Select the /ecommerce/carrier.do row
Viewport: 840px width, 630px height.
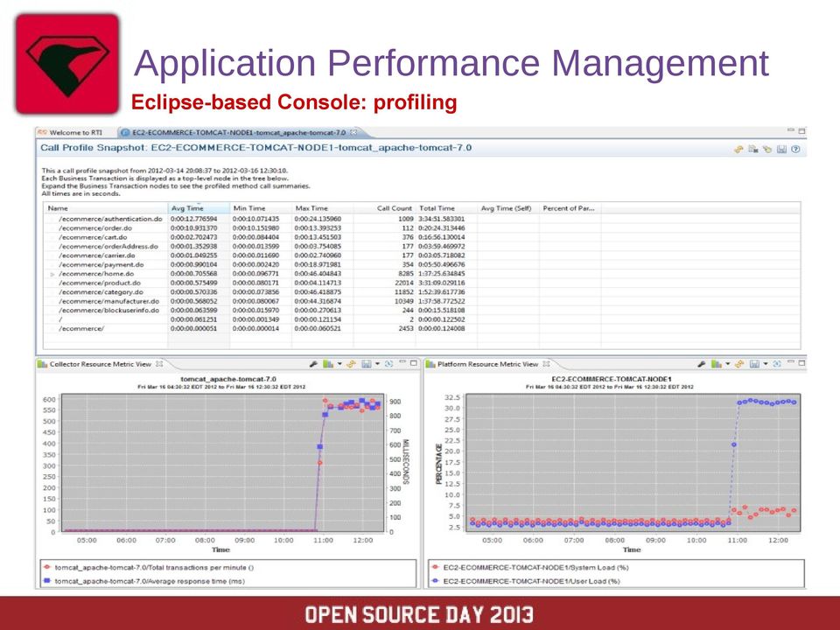[x=422, y=255]
